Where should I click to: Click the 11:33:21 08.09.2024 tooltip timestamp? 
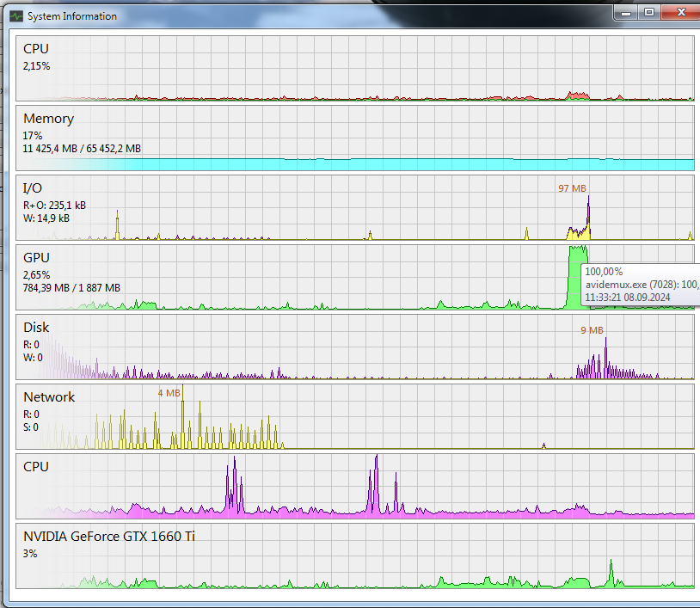(x=627, y=298)
